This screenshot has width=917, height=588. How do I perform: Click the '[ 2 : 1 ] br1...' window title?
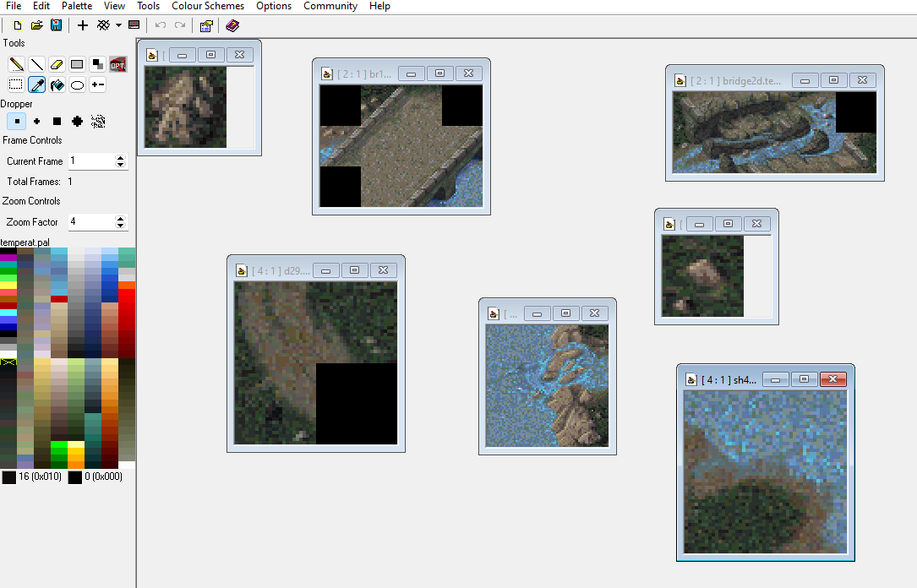pyautogui.click(x=363, y=74)
